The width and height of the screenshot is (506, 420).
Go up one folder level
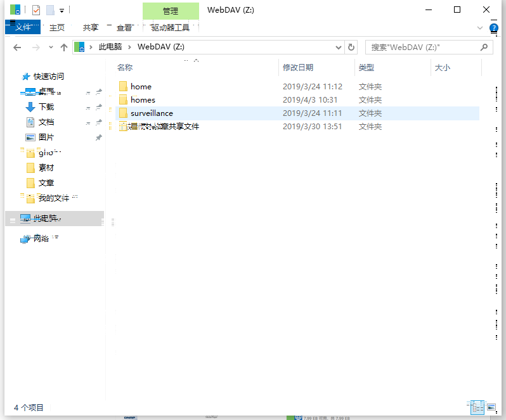click(x=64, y=48)
